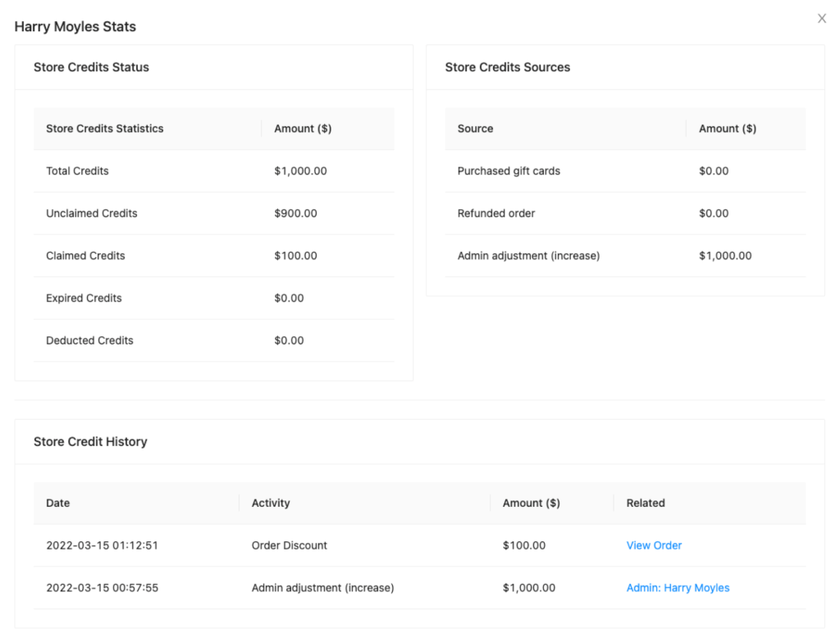Select the Deducted Credits row label
This screenshot has width=840, height=638.
click(89, 340)
